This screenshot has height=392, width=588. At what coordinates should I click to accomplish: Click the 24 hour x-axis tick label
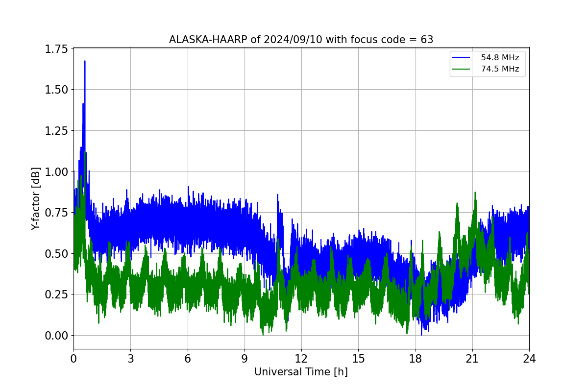[529, 359]
